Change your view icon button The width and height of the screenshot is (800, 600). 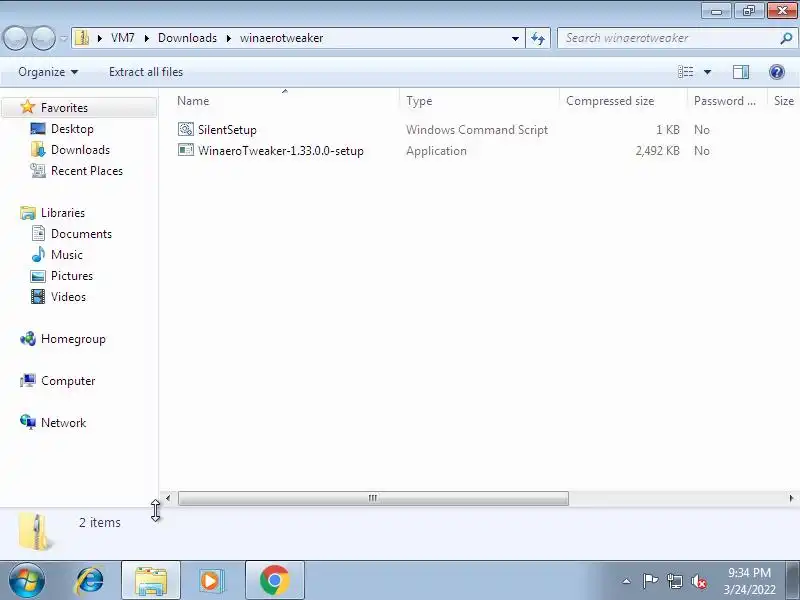tap(686, 72)
